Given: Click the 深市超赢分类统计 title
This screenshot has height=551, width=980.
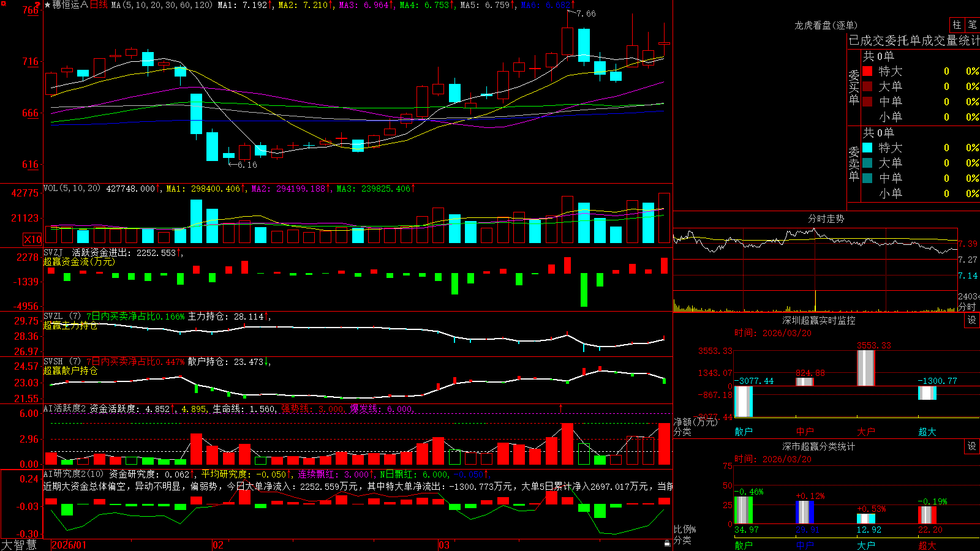Looking at the screenshot, I should (x=818, y=446).
